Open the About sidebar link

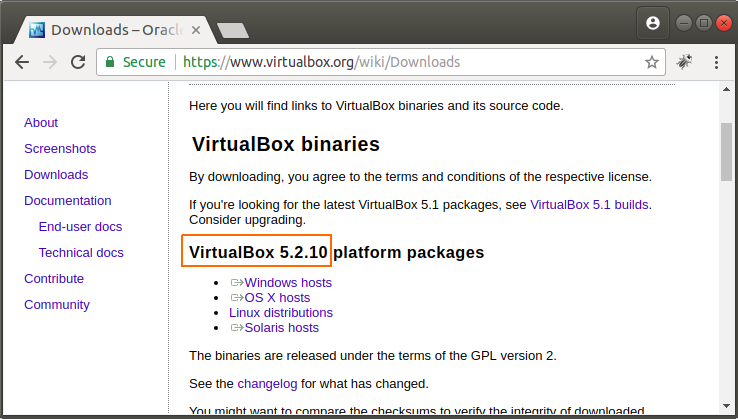pos(41,122)
